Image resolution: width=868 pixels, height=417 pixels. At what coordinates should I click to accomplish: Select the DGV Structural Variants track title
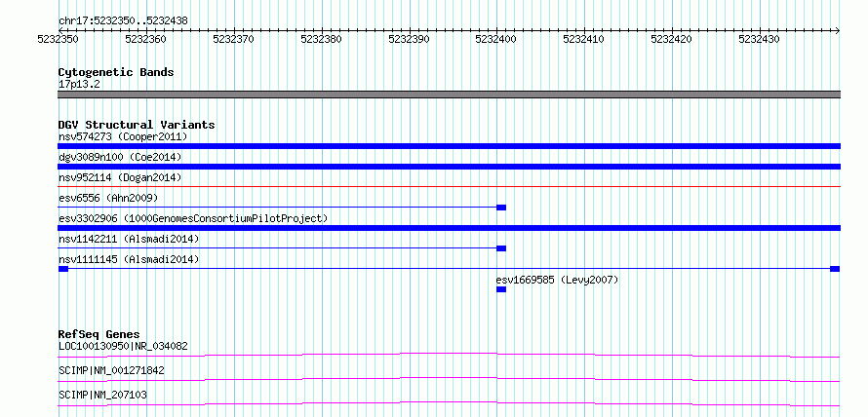click(x=137, y=125)
